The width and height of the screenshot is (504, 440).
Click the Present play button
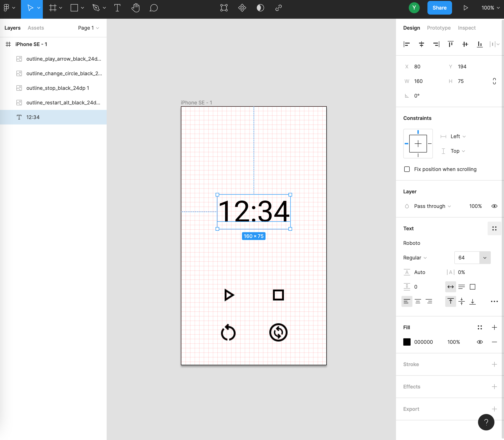click(465, 8)
